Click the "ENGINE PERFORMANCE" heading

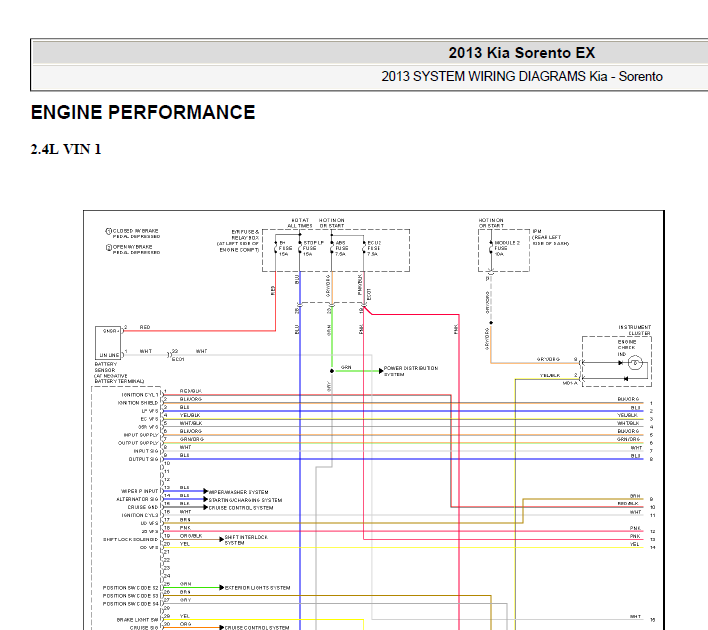[143, 112]
